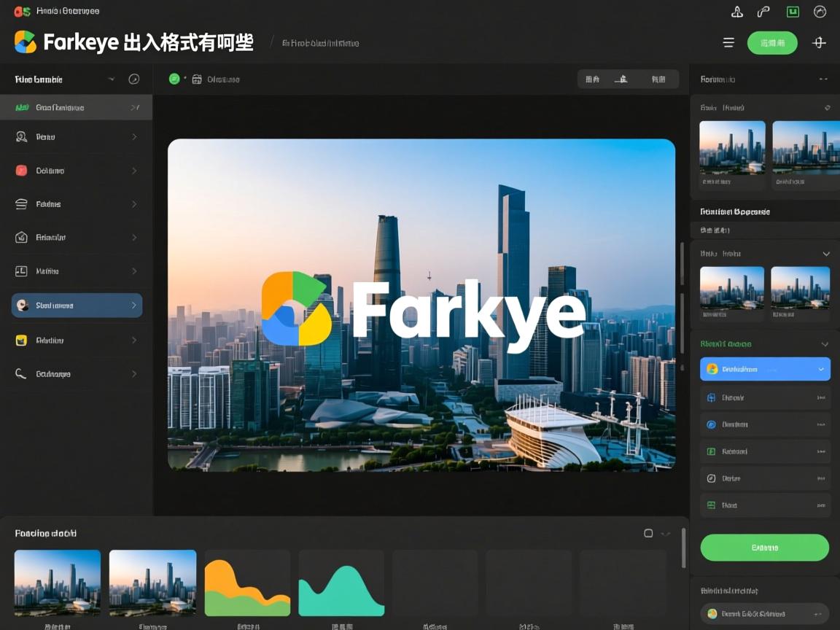
Task: Click the compass icon at the far top right
Action: 820,12
